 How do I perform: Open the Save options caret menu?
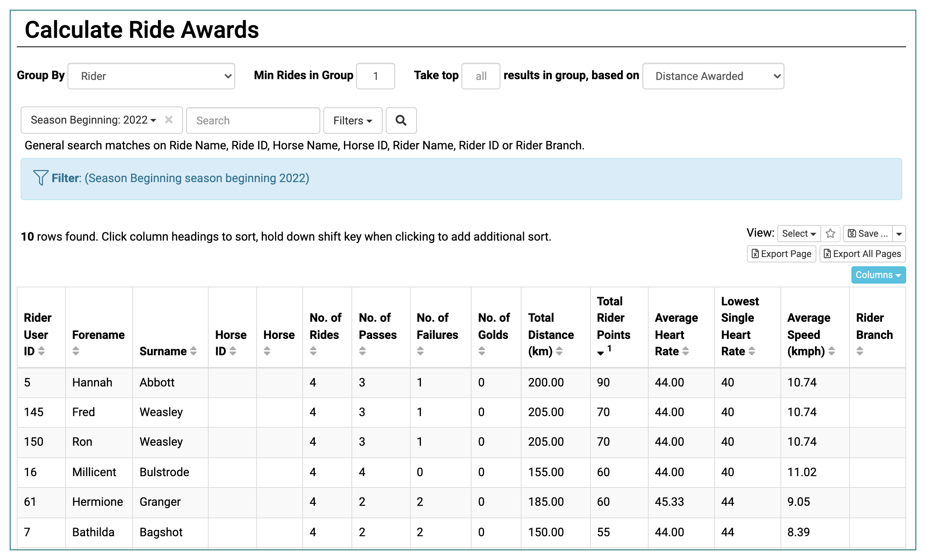899,234
